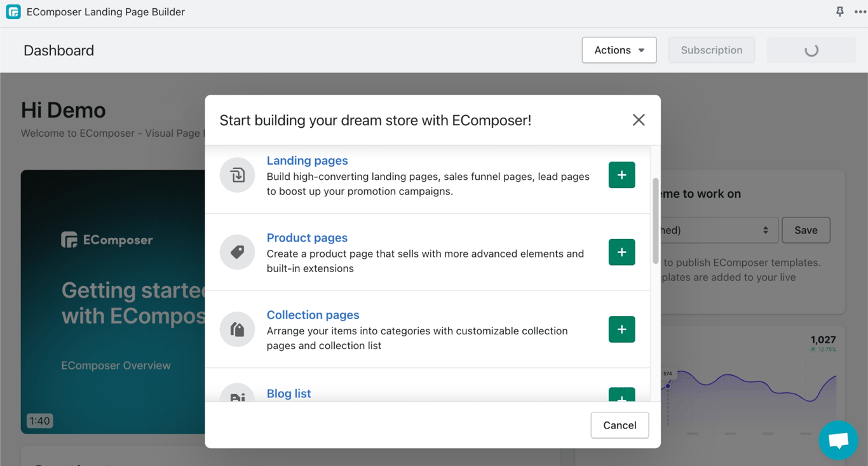Screen dimensions: 868x466
Task: Click the Cancel button
Action: (620, 425)
